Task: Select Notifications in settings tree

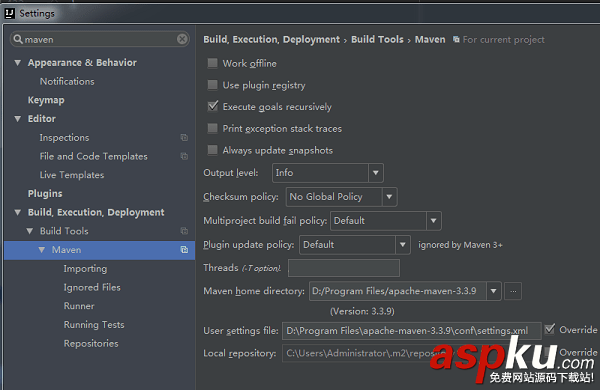Action: [67, 82]
